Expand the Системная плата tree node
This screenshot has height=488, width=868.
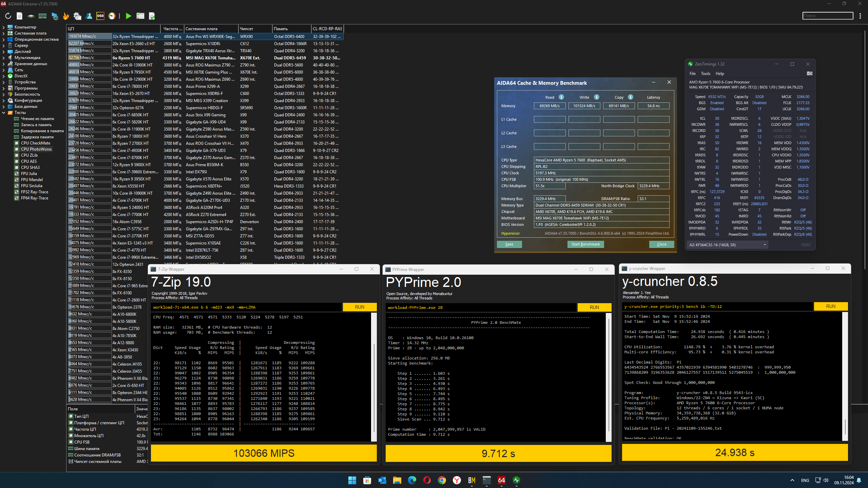[x=4, y=33]
